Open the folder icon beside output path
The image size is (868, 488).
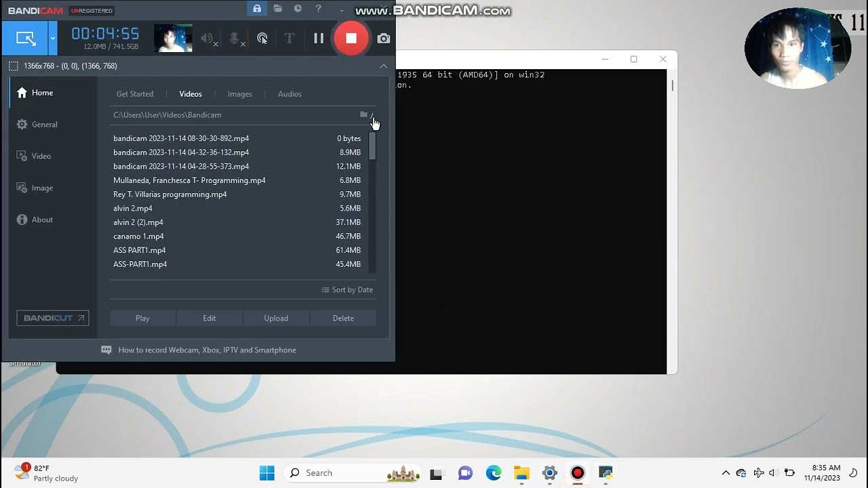363,115
